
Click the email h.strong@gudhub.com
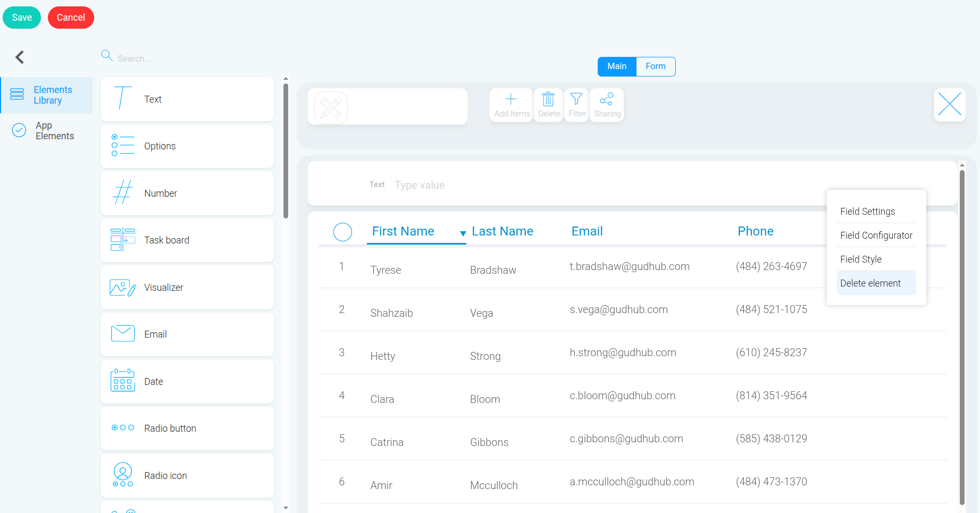click(623, 352)
